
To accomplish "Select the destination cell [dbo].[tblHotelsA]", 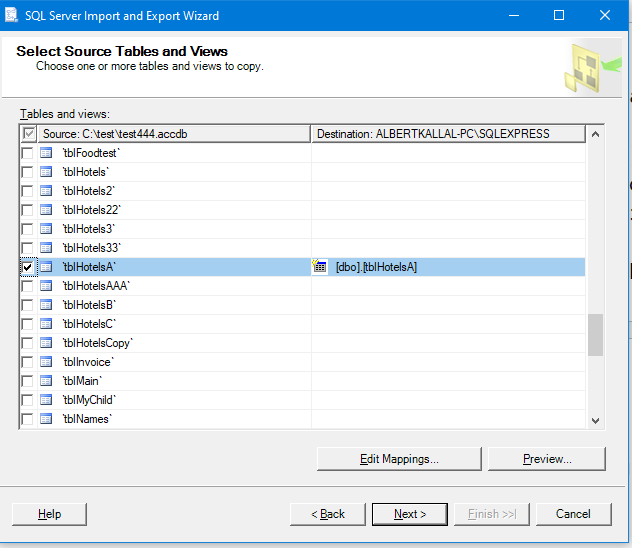I will 448,267.
